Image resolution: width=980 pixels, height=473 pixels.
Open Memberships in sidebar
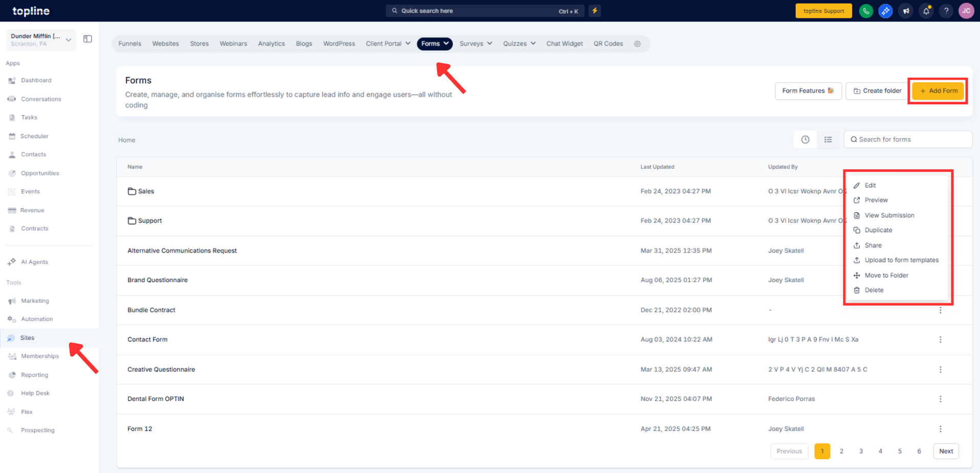point(40,356)
